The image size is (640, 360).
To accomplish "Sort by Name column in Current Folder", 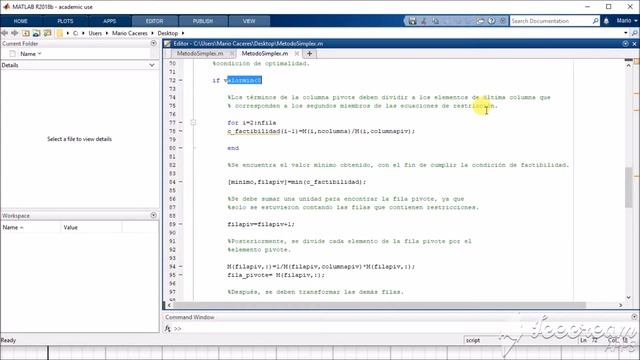I will click(x=31, y=54).
